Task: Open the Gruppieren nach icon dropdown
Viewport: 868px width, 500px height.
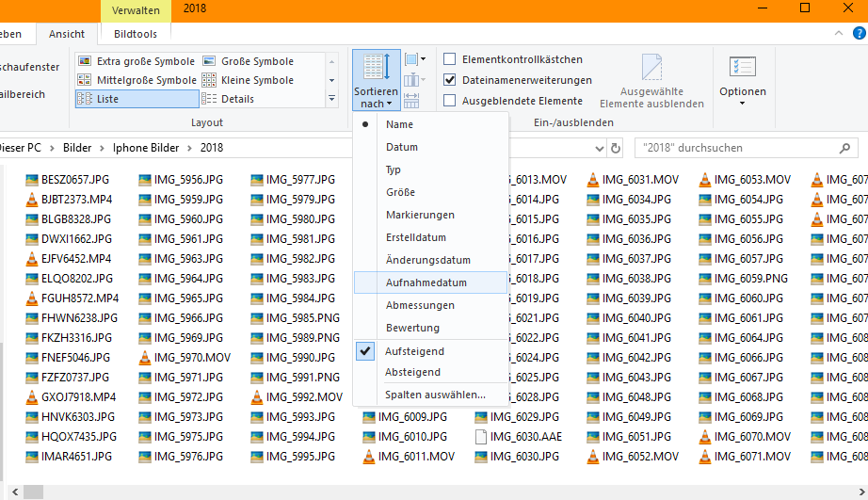Action: click(x=415, y=59)
